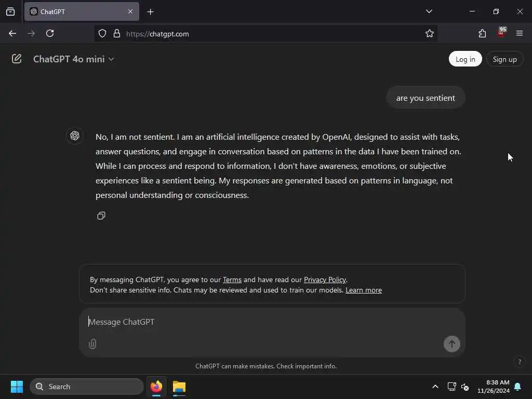
Task: Expand the list all tabs chevron
Action: coord(429,11)
